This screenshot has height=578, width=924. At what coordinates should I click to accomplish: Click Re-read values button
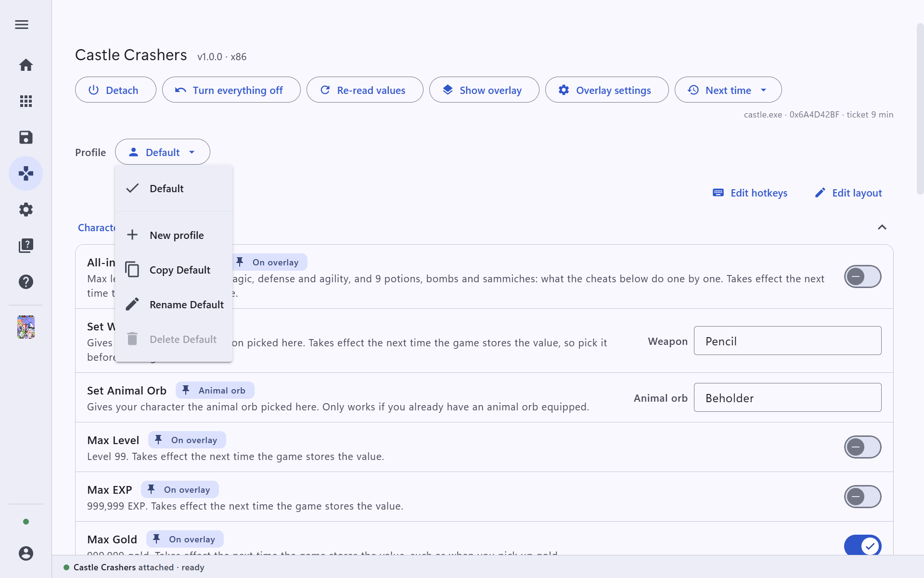pyautogui.click(x=365, y=90)
